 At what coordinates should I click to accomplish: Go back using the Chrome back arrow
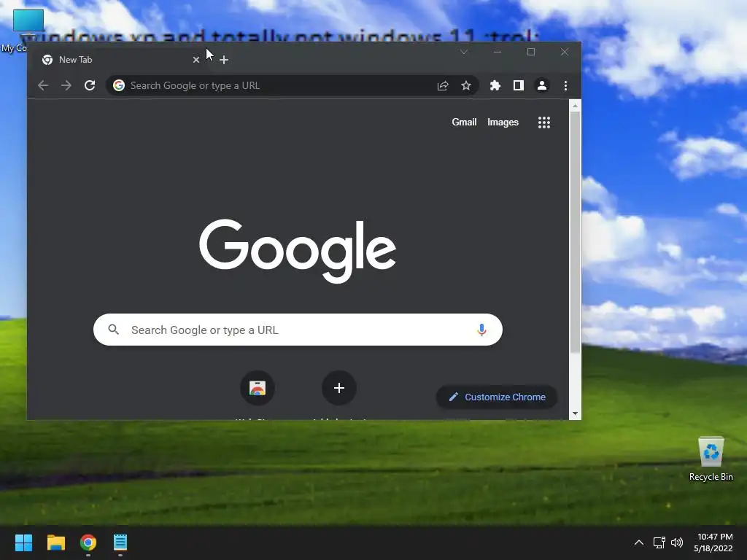(x=43, y=85)
